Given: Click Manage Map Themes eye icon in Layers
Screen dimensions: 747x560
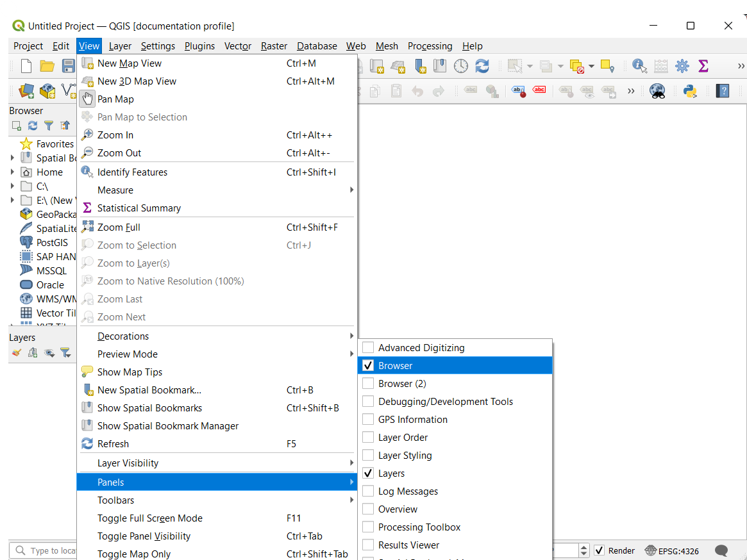Looking at the screenshot, I should 49,353.
